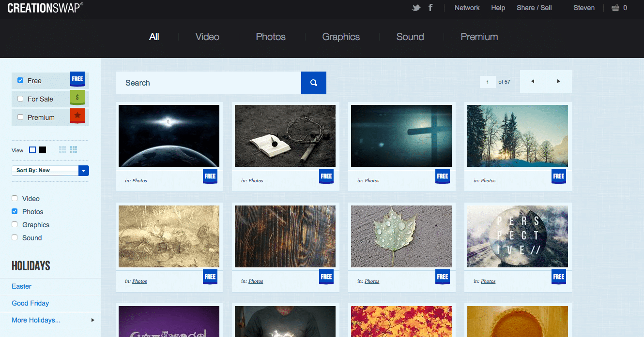
Task: Open the Bible and crown of thorns thumbnail
Action: click(285, 136)
